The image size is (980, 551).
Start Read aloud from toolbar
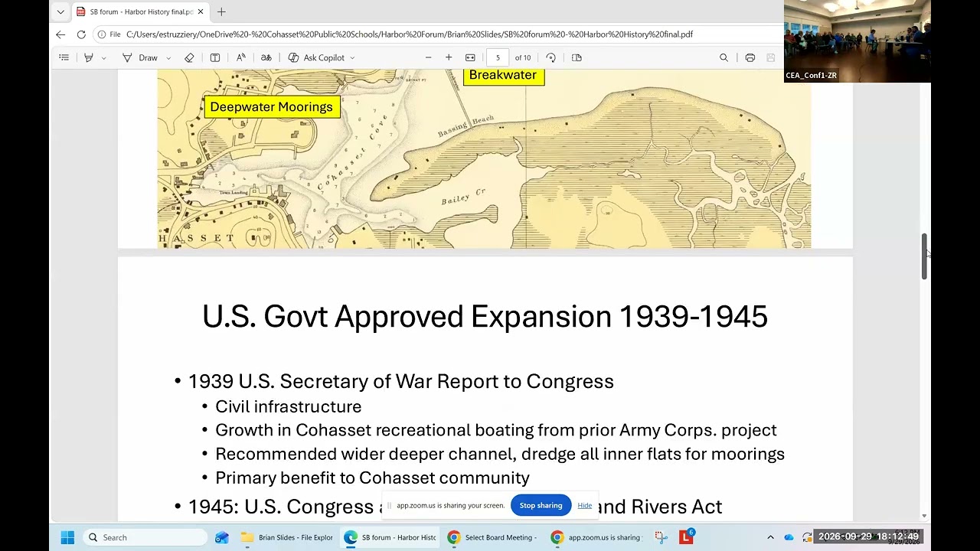tap(240, 57)
